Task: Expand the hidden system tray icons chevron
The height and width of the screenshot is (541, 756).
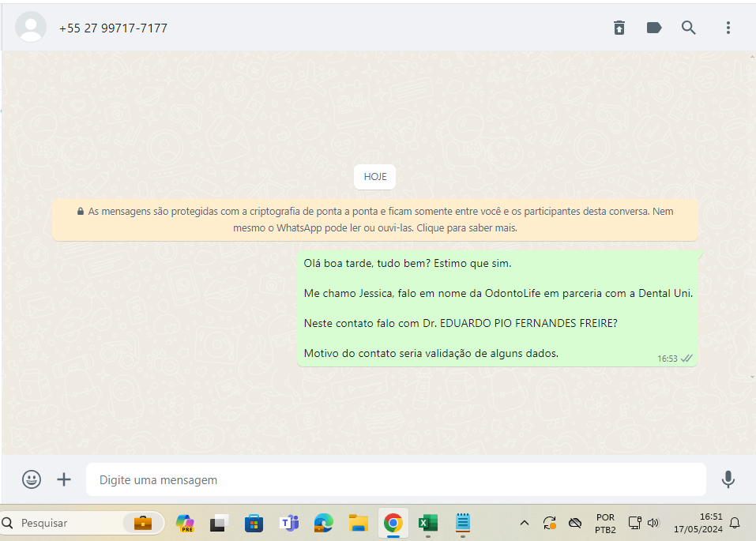Action: coord(524,523)
